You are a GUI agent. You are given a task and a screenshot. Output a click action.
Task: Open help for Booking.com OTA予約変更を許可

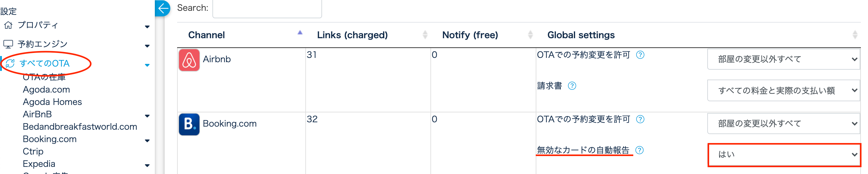[640, 120]
